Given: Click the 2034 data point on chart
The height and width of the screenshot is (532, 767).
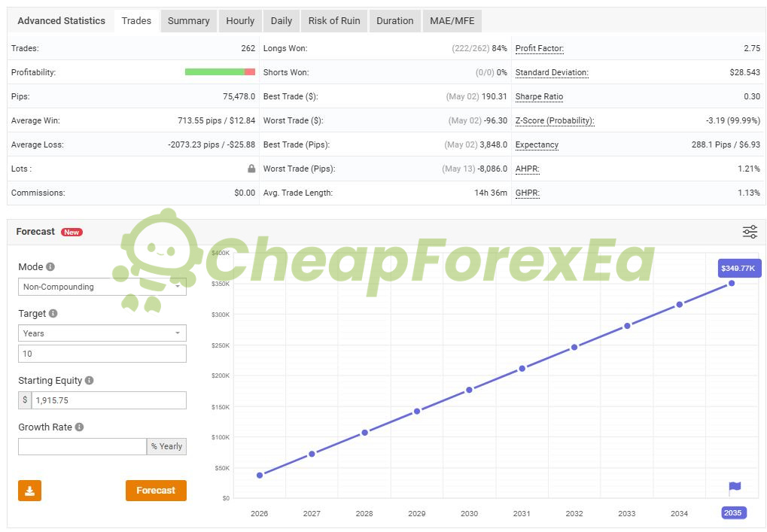Looking at the screenshot, I should 680,305.
